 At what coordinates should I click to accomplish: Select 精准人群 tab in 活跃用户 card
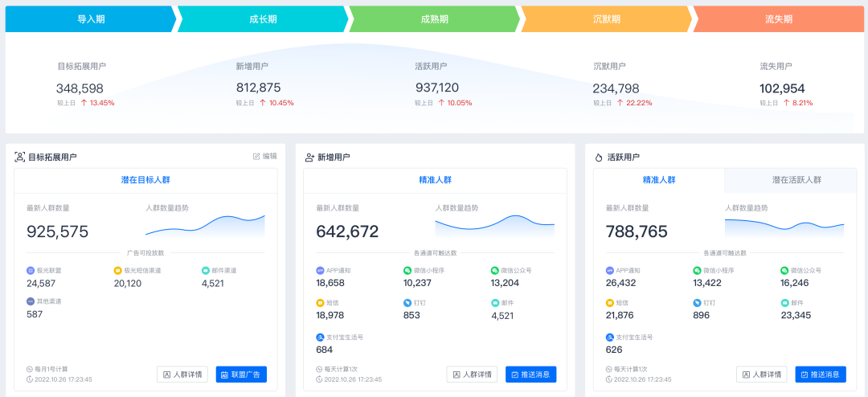click(659, 181)
